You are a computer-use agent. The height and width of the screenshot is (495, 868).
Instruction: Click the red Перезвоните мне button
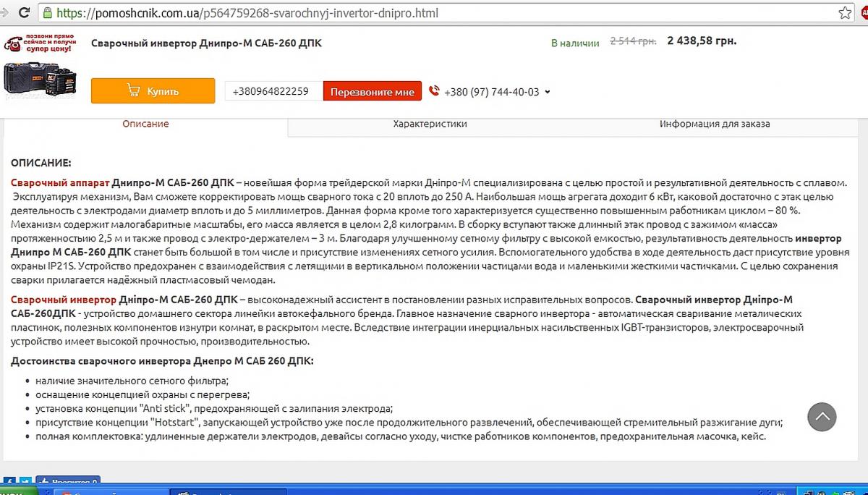[x=373, y=91]
